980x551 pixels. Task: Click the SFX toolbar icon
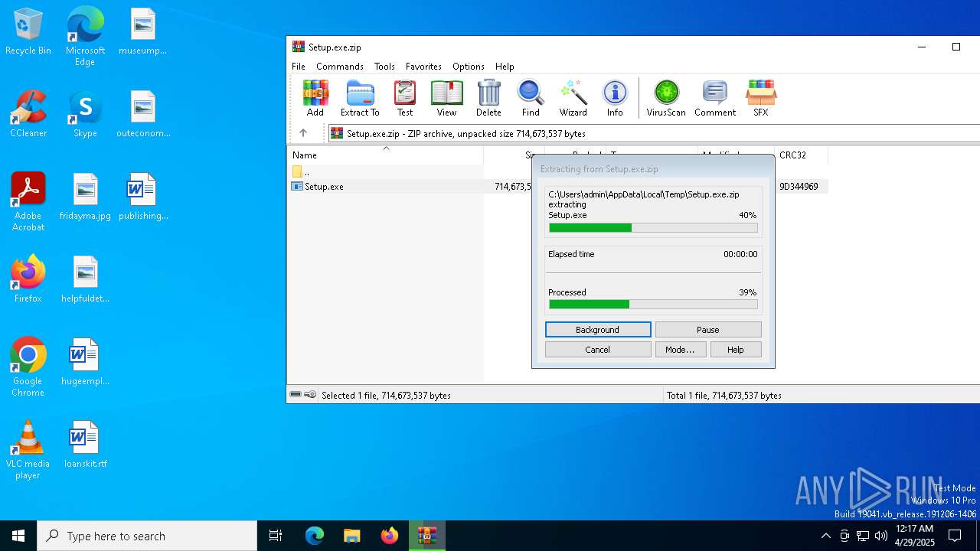click(760, 98)
